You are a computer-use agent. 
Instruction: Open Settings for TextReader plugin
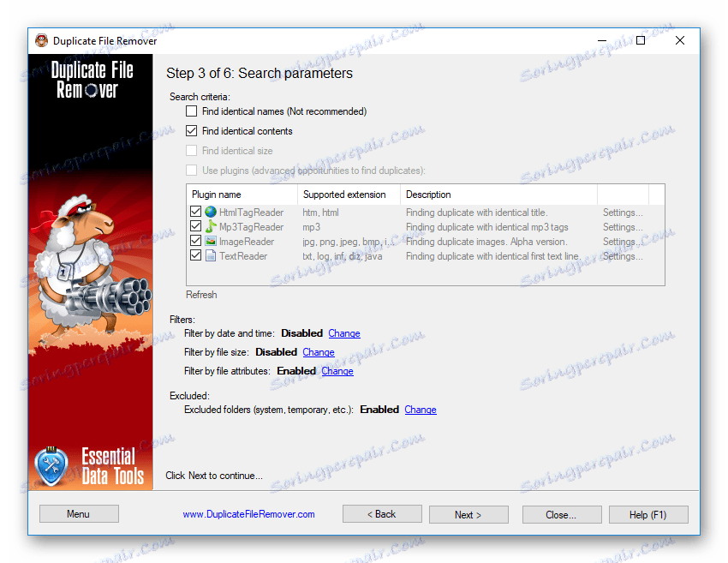click(623, 256)
